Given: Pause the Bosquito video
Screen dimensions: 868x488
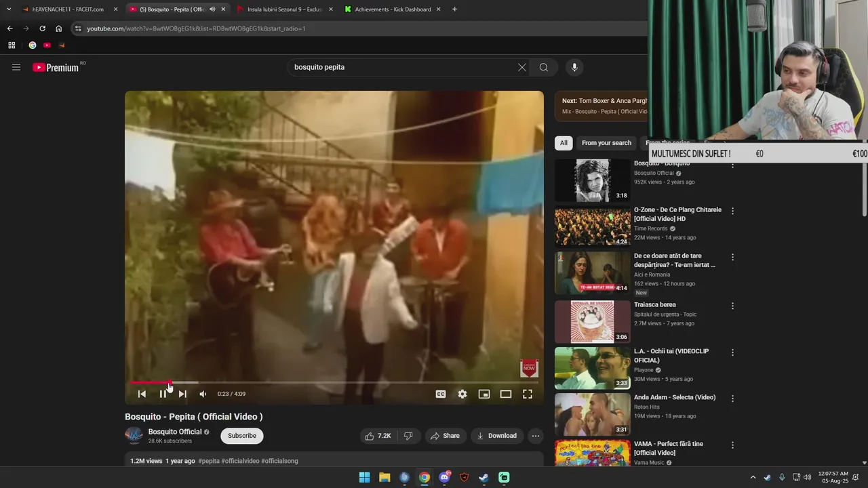Looking at the screenshot, I should tap(163, 394).
